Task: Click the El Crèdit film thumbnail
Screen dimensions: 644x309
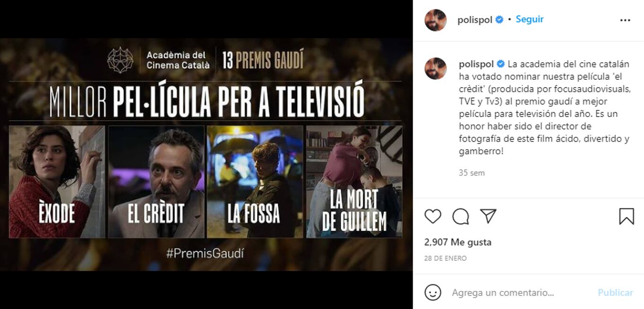Action: click(x=156, y=181)
